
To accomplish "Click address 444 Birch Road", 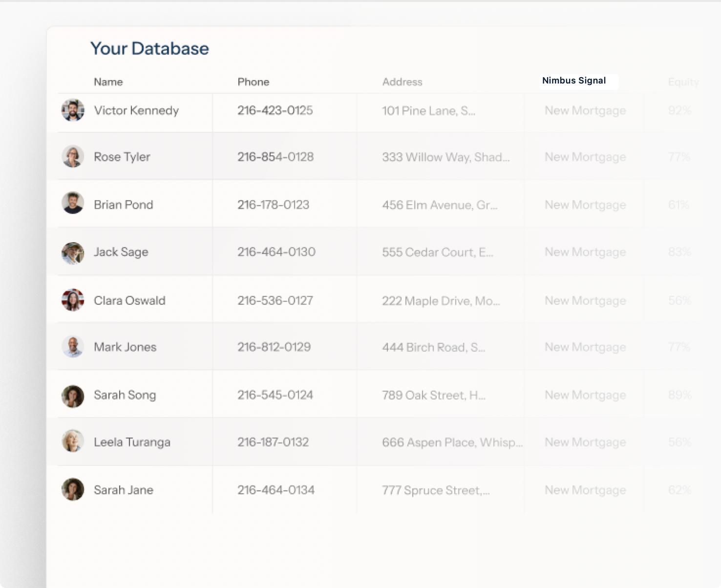I will click(x=433, y=347).
